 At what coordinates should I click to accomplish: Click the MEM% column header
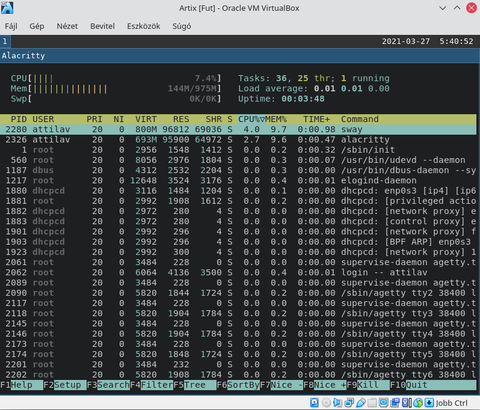pyautogui.click(x=276, y=119)
